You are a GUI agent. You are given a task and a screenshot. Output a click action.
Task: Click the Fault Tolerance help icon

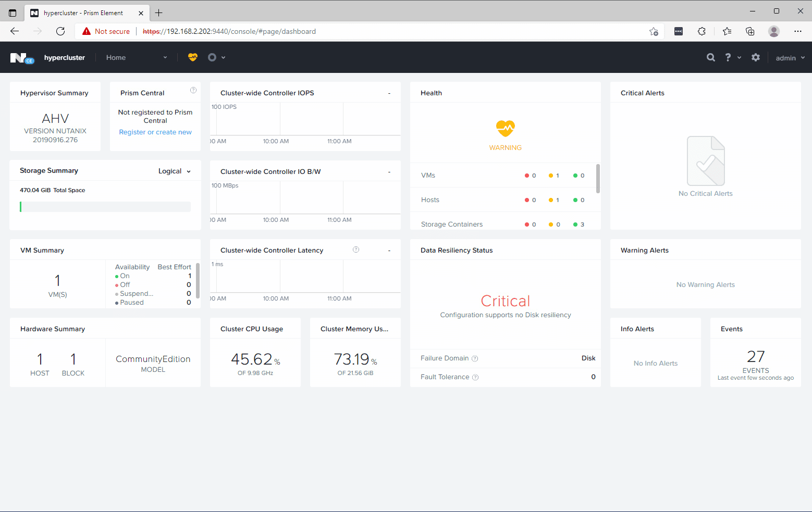click(475, 377)
